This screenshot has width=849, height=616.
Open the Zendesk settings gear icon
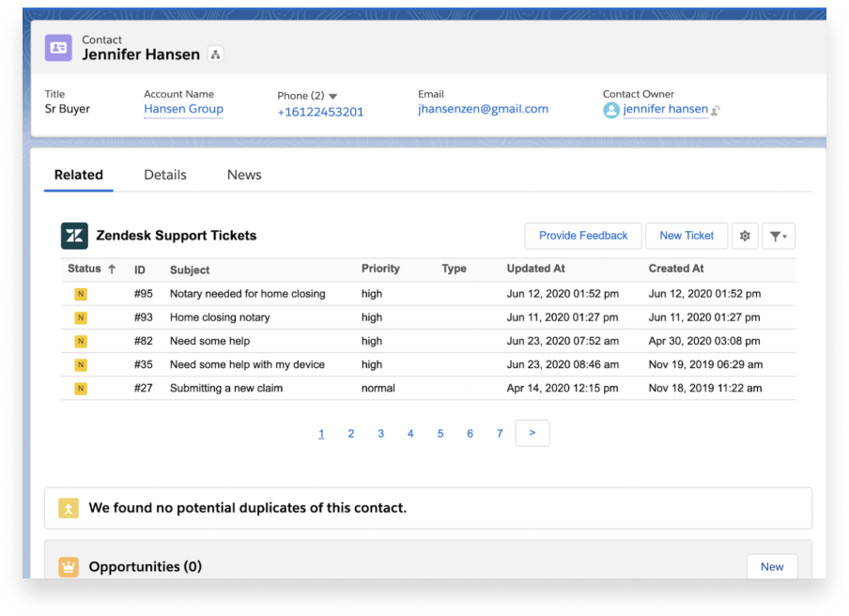click(x=745, y=236)
